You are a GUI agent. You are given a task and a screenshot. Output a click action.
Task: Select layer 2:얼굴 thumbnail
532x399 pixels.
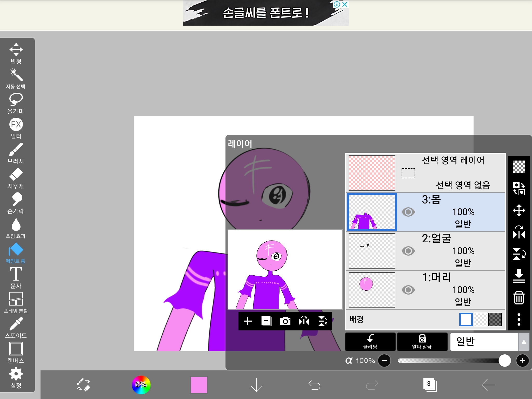(372, 251)
